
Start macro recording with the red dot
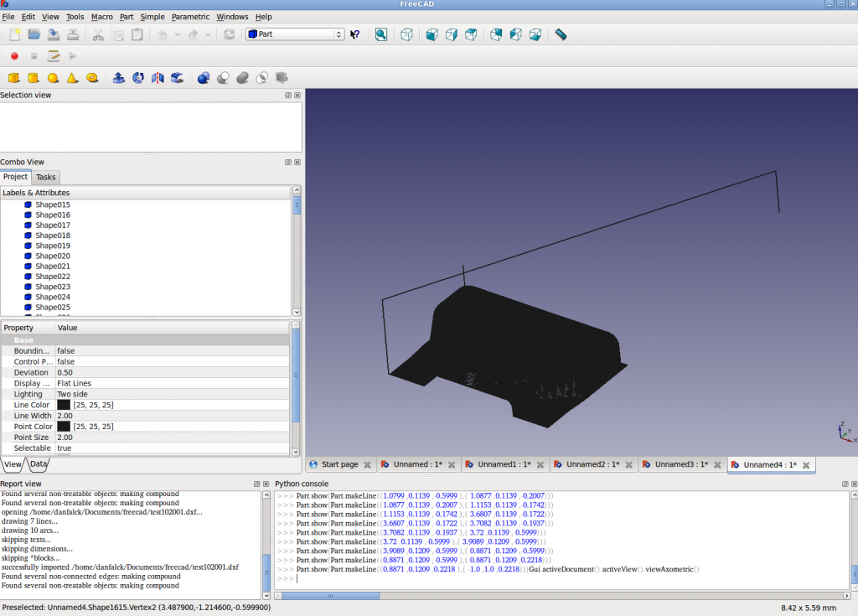point(15,56)
